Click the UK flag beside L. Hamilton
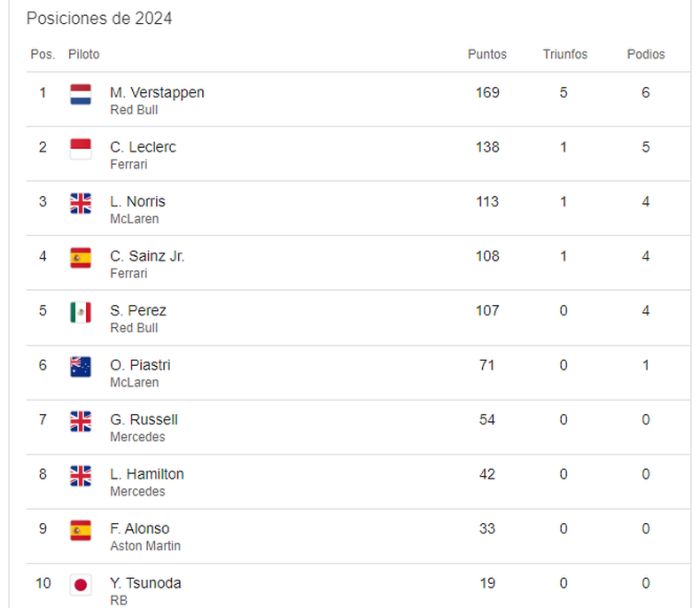The image size is (700, 608). pos(81,475)
